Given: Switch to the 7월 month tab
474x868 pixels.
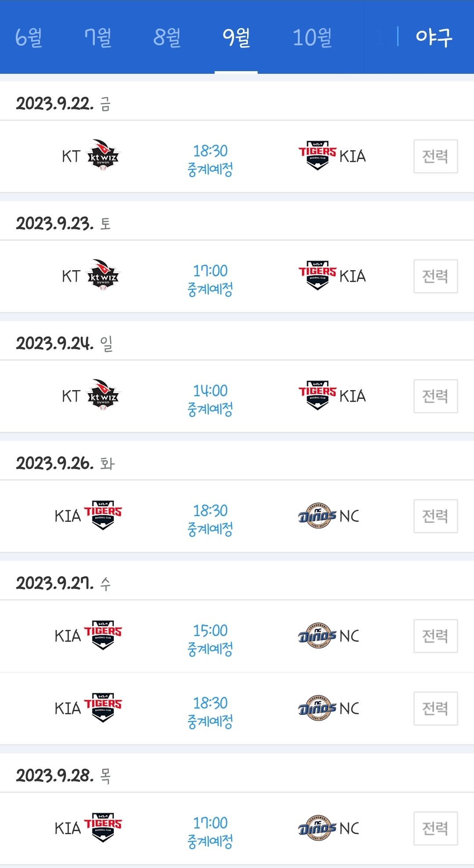Looking at the screenshot, I should pos(98,37).
